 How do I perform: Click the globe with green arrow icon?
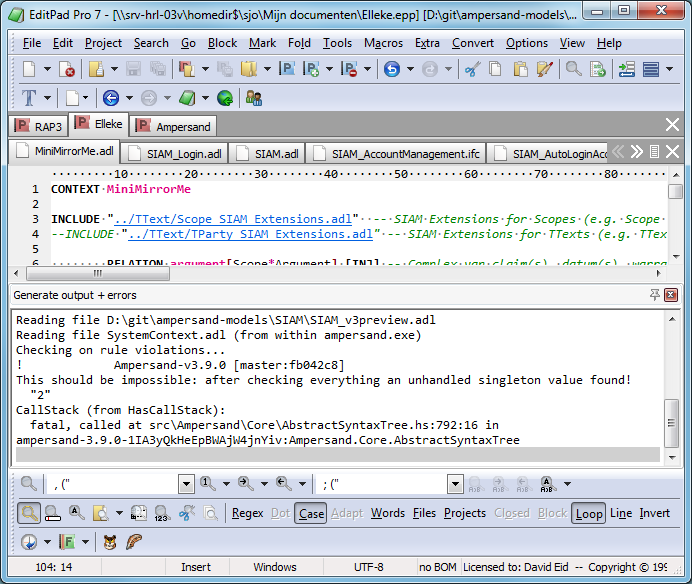(225, 98)
